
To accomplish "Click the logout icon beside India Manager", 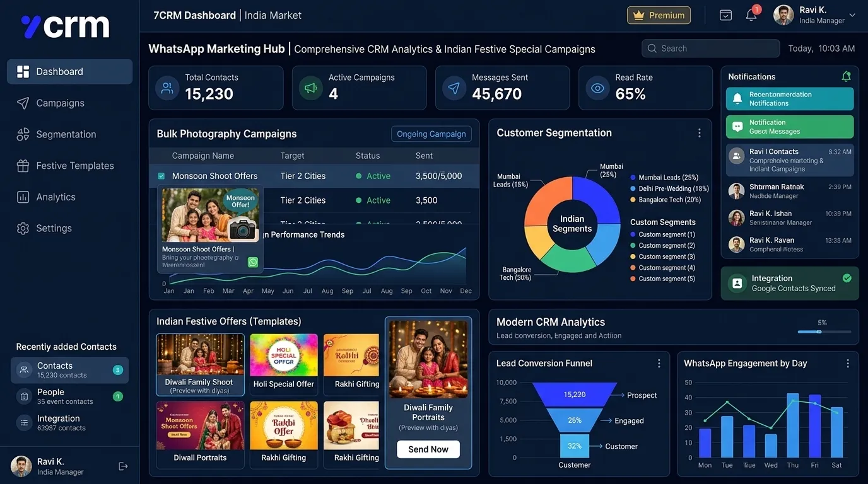I will (123, 466).
